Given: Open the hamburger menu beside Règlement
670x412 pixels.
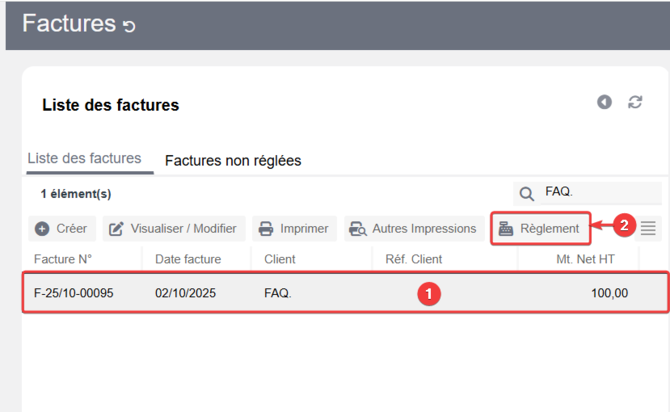Looking at the screenshot, I should click(648, 228).
